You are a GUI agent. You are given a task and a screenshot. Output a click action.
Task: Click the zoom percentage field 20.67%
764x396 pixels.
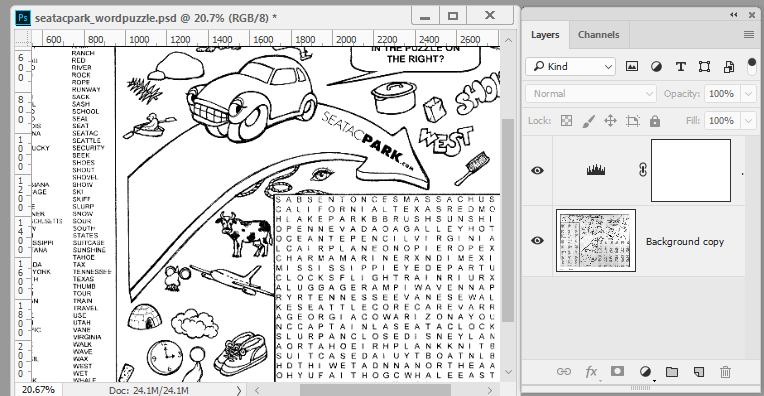38,390
